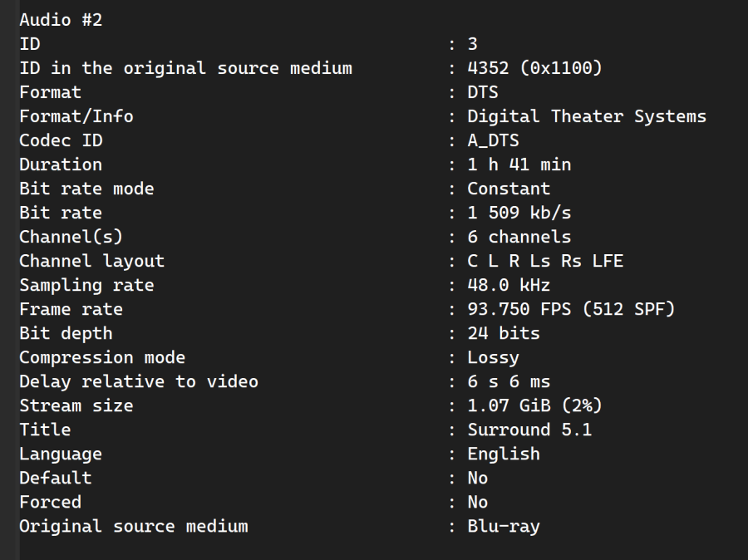
Task: Click the Original source medium value "Blu-ray"
Action: pos(504,526)
